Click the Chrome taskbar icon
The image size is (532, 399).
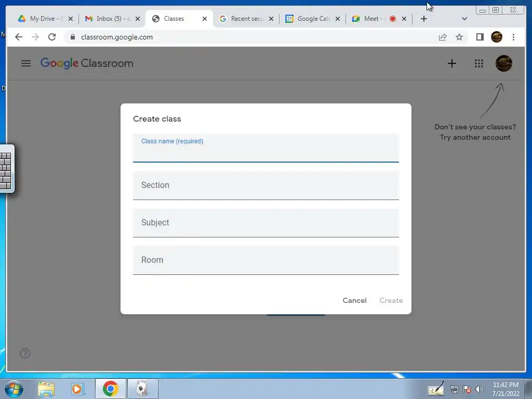(111, 389)
